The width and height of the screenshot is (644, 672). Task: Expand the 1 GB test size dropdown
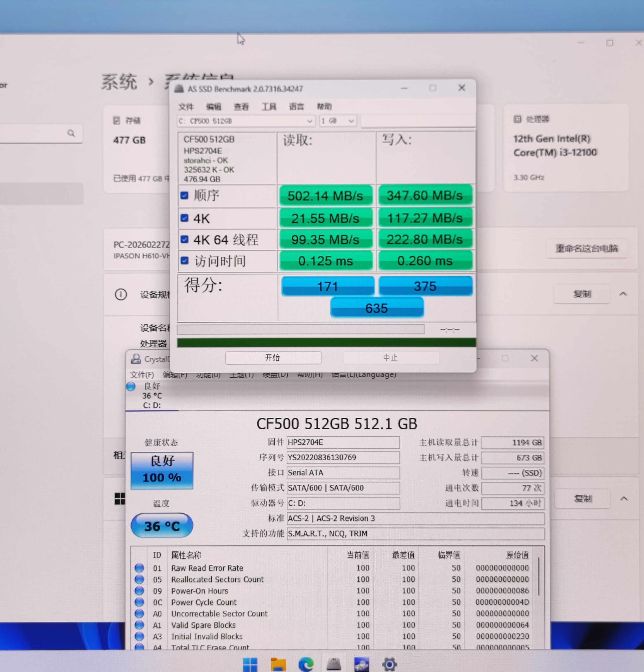pos(338,121)
